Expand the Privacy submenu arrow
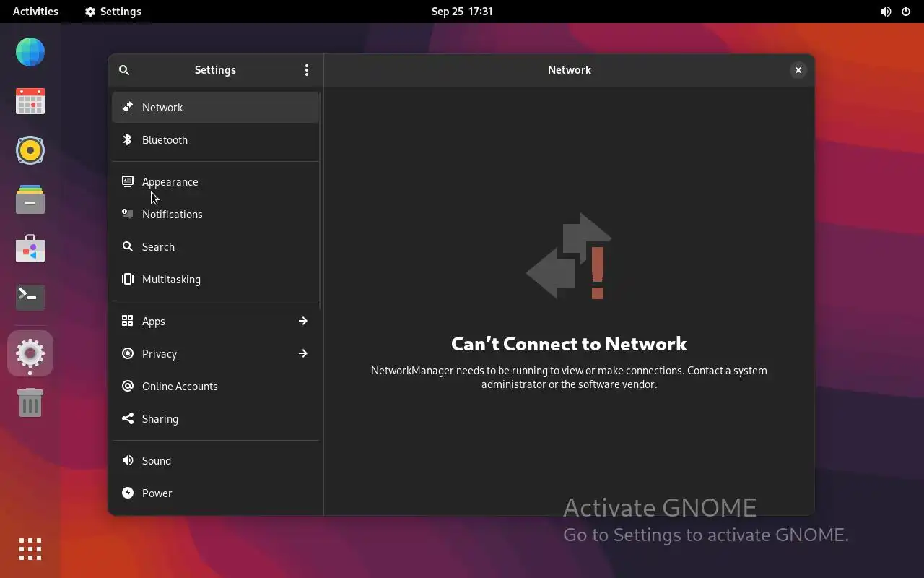The image size is (924, 578). (303, 353)
